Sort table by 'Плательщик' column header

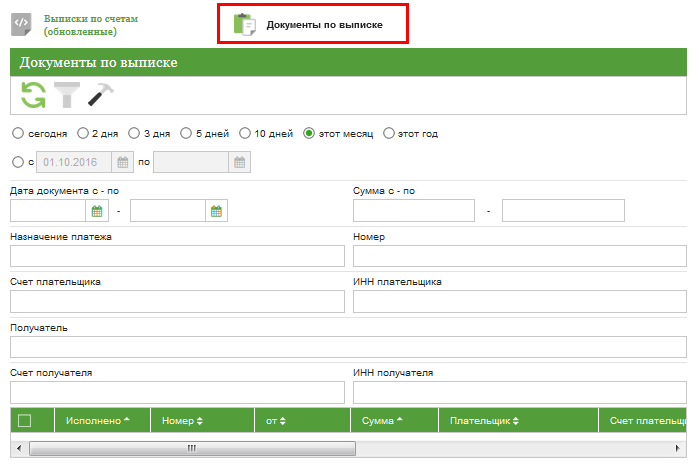486,421
